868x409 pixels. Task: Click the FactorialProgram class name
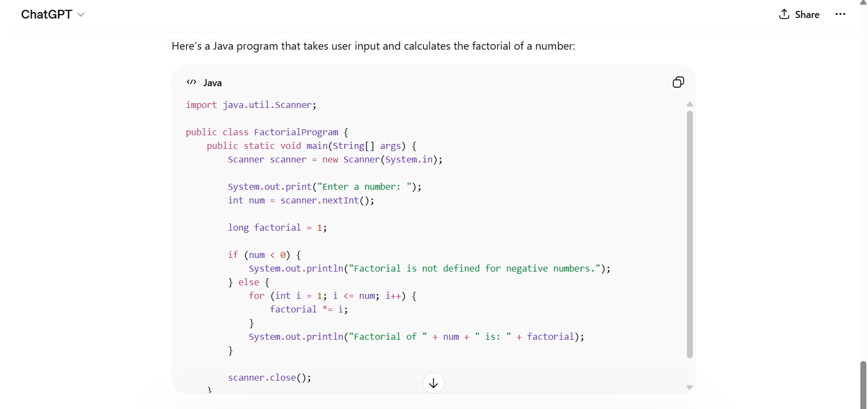tap(296, 132)
